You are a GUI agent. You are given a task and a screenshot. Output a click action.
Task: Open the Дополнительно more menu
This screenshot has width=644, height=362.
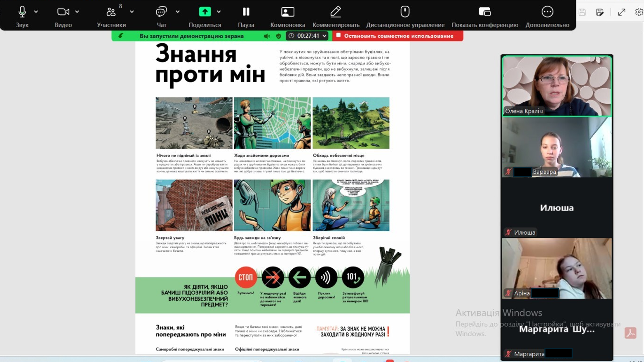point(547,12)
